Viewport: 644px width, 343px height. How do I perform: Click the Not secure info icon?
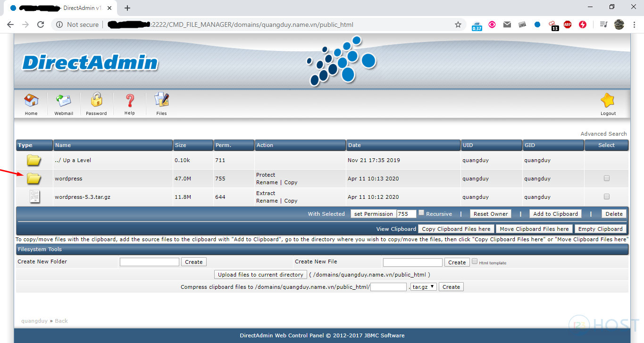pyautogui.click(x=59, y=24)
